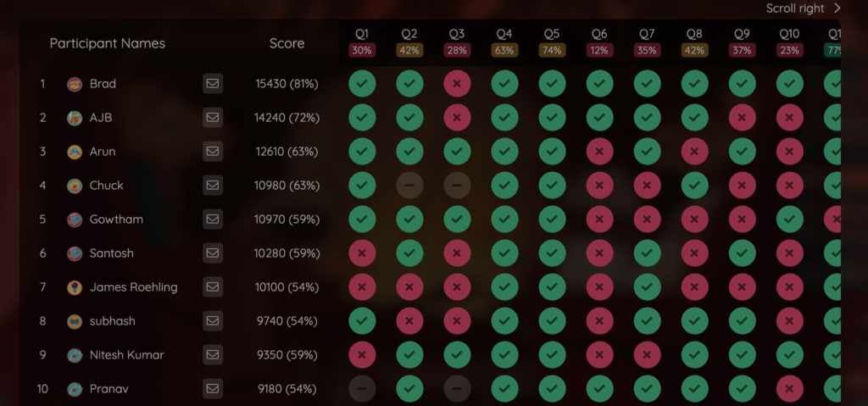Click Chuck's unanswered dash under Q2
The height and width of the screenshot is (406, 868).
coord(409,186)
